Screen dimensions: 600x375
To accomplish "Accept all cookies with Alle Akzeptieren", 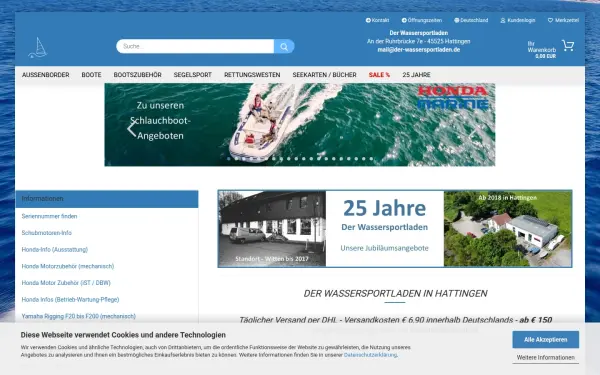I will (x=546, y=340).
